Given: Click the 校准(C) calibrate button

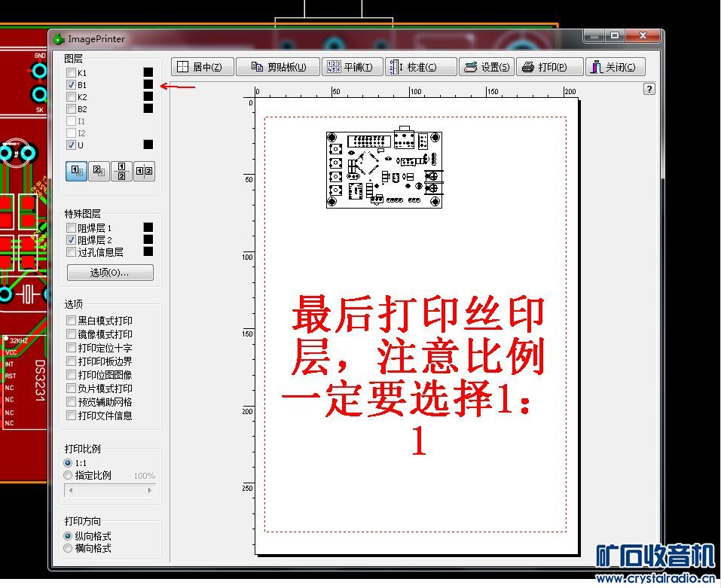Looking at the screenshot, I should pos(420,67).
